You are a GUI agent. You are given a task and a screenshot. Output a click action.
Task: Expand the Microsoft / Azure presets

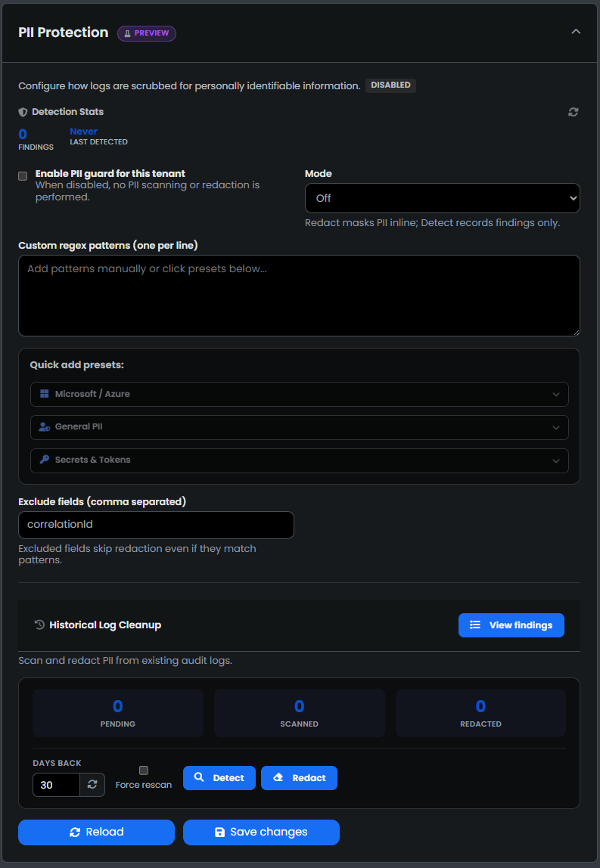pyautogui.click(x=299, y=394)
